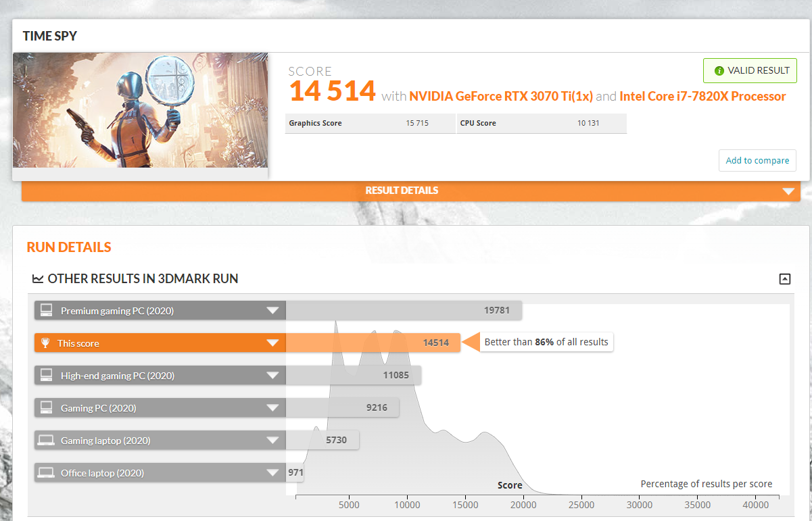Image resolution: width=812 pixels, height=521 pixels.
Task: Click the info icon in Valid Result badge
Action: pyautogui.click(x=719, y=71)
